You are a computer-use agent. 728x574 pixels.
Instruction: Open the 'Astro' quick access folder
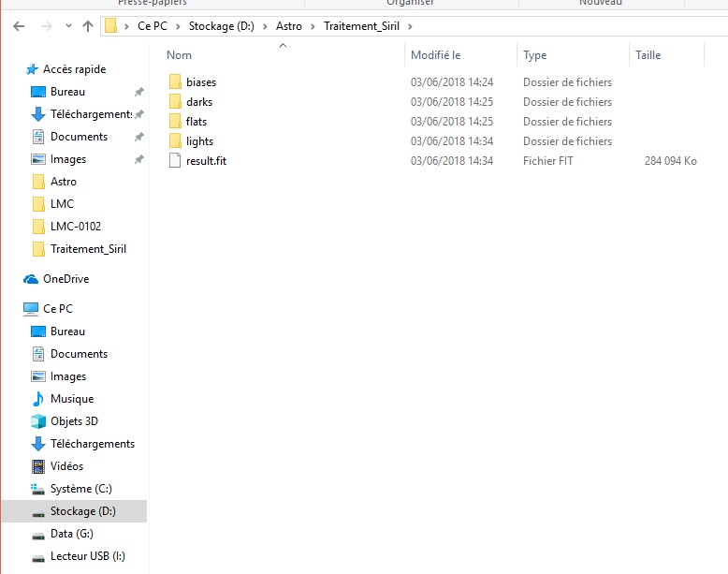(64, 182)
